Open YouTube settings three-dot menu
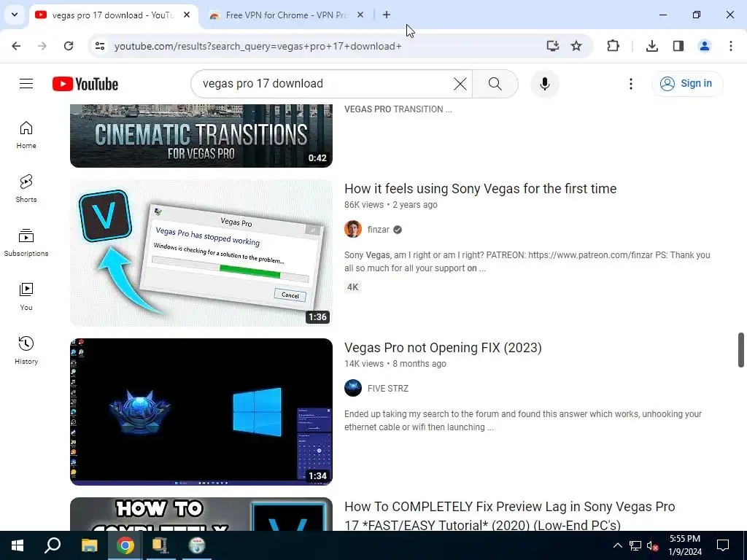Image resolution: width=747 pixels, height=560 pixels. coord(631,84)
